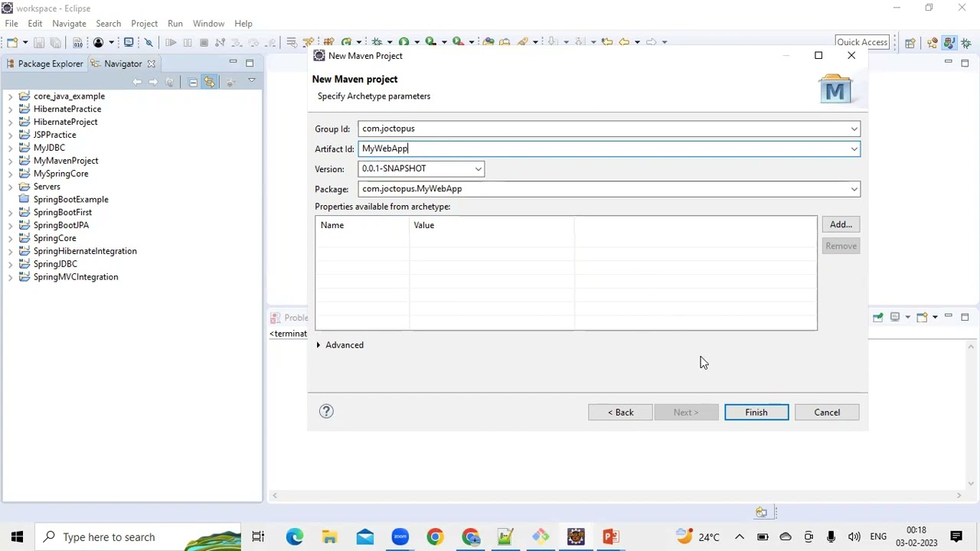Open the New wizard toolbar icon

point(12,42)
